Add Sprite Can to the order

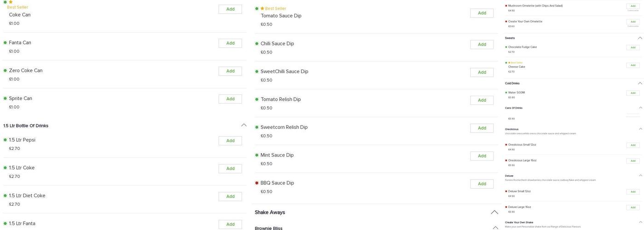point(230,99)
